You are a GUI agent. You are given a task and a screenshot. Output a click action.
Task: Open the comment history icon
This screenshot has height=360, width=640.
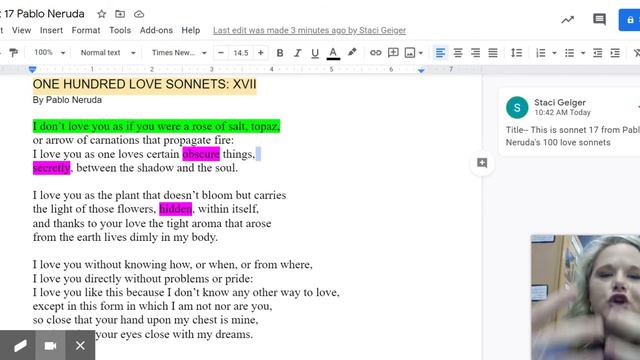tap(599, 19)
